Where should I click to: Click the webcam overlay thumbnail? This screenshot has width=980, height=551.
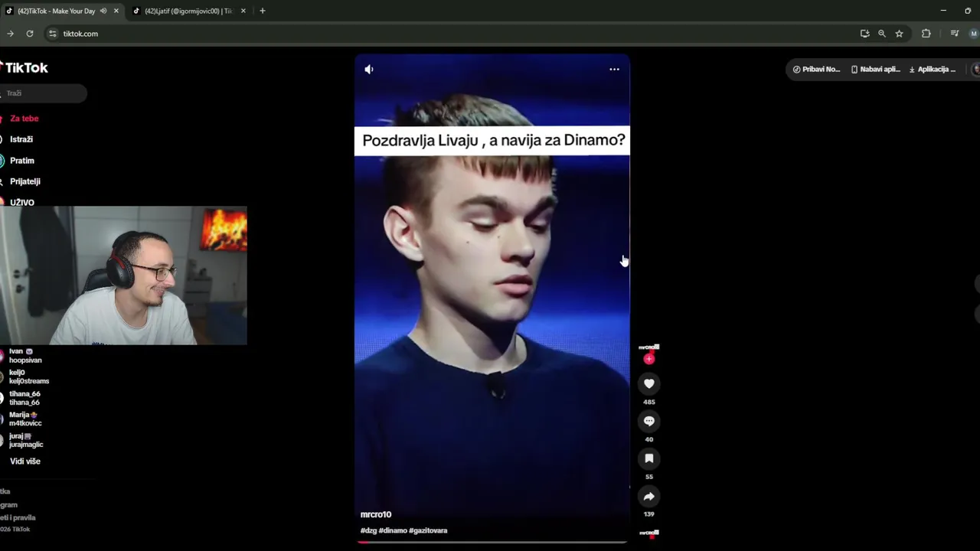pos(123,275)
